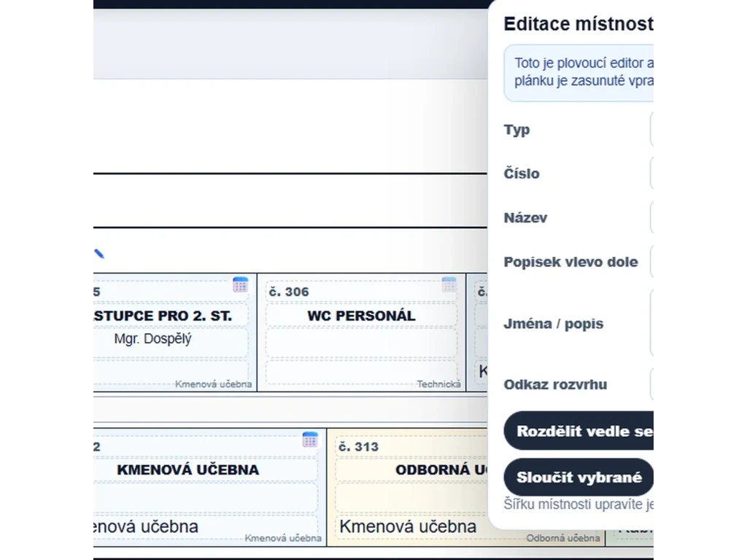
Task: Click the Název field label
Action: pyautogui.click(x=525, y=217)
